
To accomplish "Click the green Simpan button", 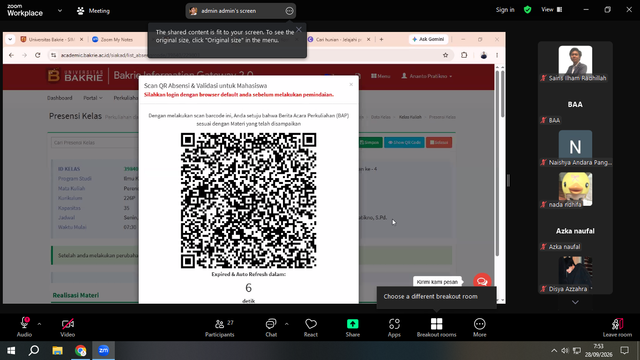I will click(x=369, y=142).
